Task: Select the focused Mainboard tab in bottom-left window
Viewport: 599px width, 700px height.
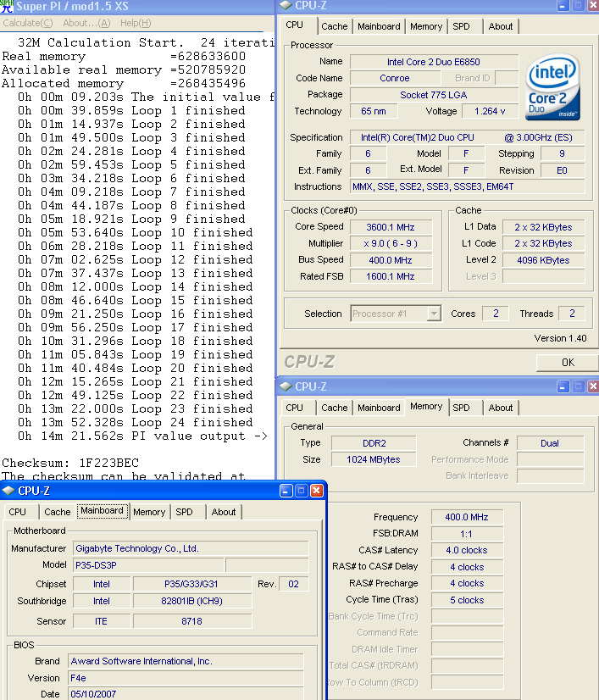Action: point(102,511)
